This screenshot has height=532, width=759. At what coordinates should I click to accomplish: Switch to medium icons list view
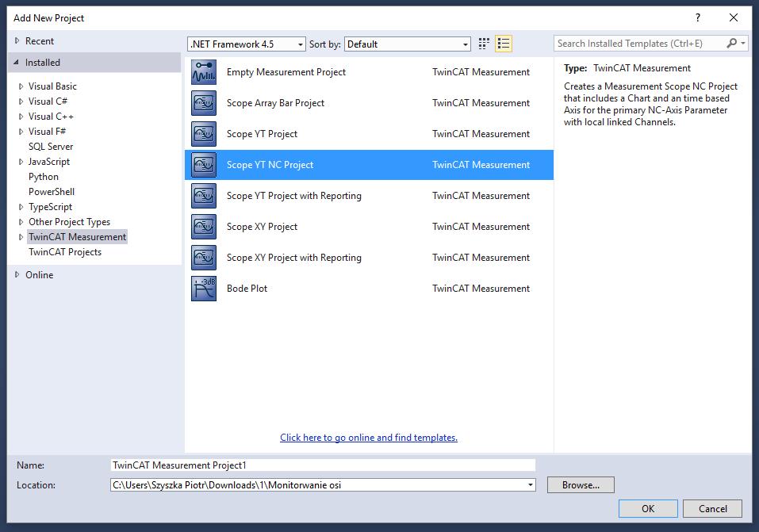click(x=504, y=44)
